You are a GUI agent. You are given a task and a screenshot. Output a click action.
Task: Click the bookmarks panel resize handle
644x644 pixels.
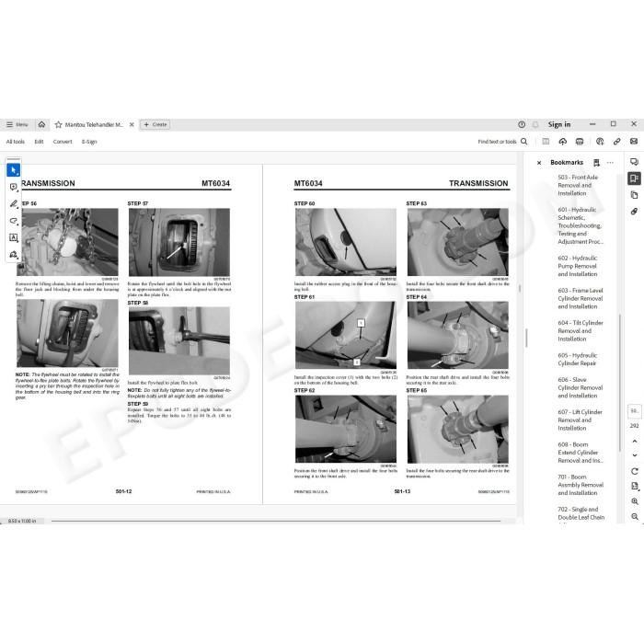[526, 338]
